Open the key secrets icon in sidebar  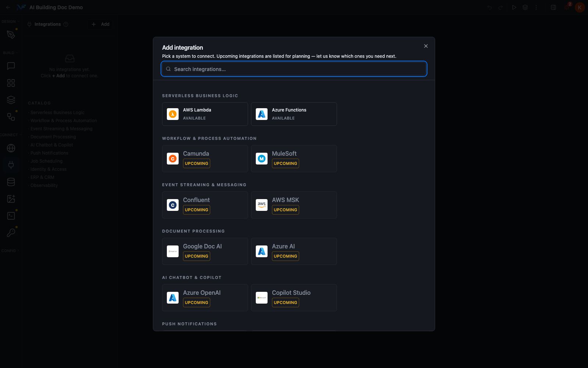pyautogui.click(x=11, y=233)
